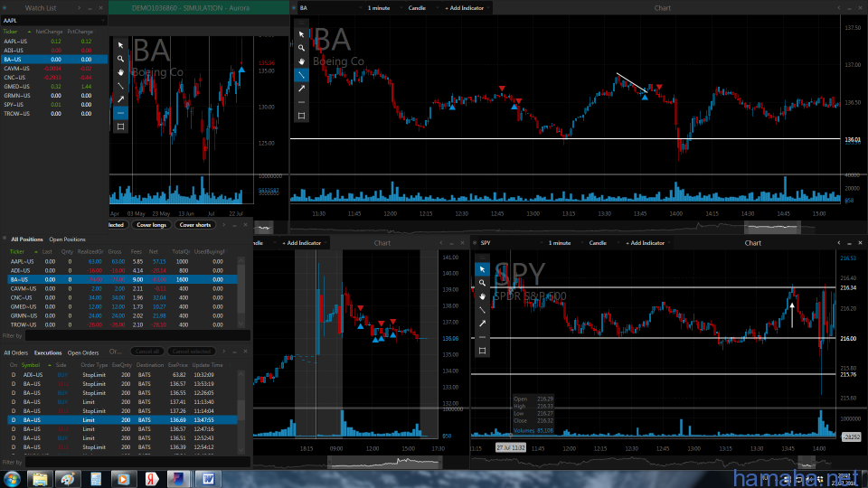Open the Candle chart type dropdown in BA chart
The width and height of the screenshot is (868, 488).
(x=422, y=8)
